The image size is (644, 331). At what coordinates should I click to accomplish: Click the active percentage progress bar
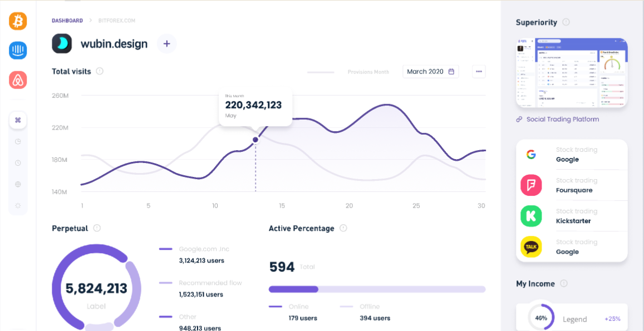[377, 289]
